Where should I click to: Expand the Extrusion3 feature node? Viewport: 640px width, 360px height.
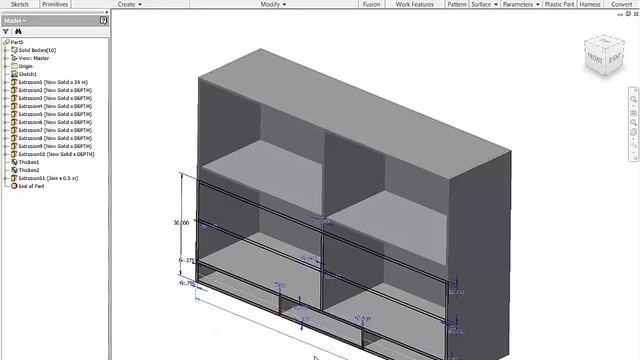[x=6, y=98]
